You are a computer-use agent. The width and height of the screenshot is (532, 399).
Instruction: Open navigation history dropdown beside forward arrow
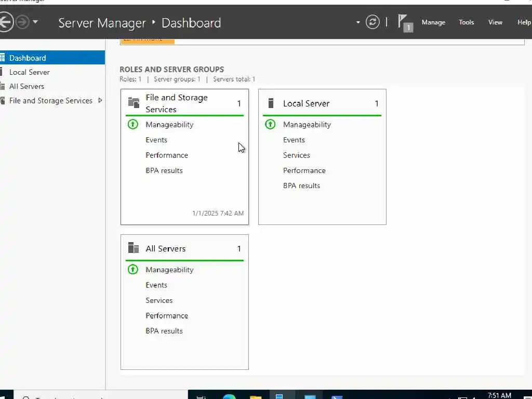35,22
